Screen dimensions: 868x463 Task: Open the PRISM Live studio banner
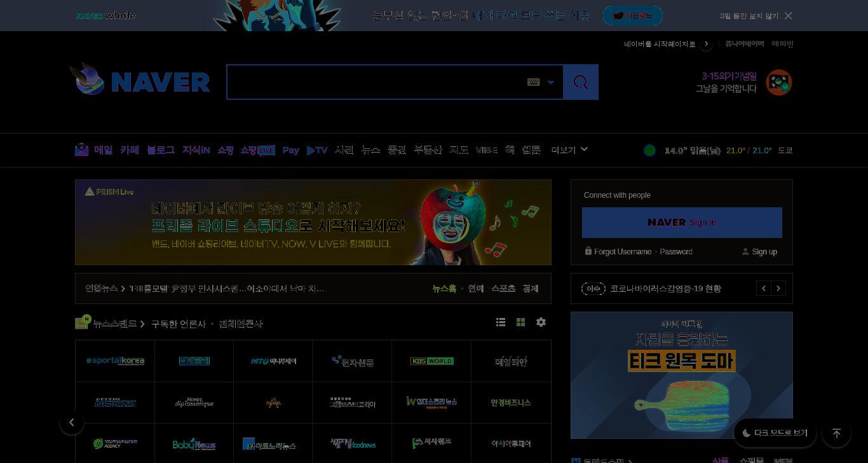pos(313,222)
